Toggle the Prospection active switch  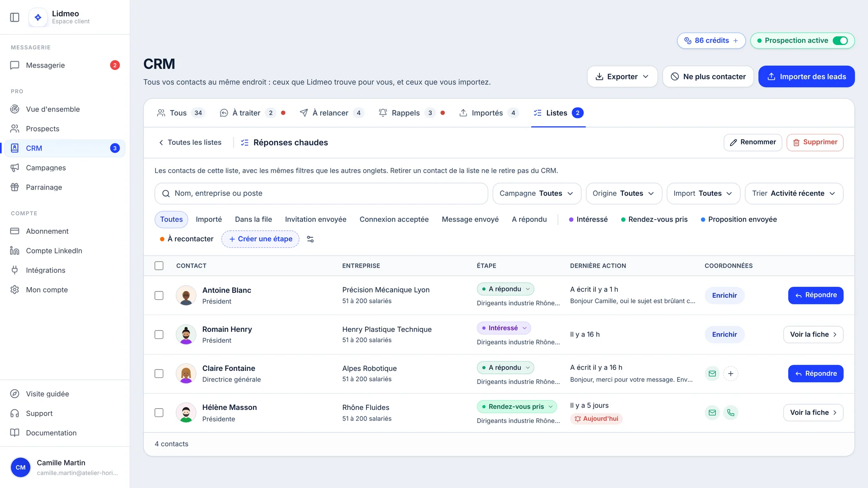(x=840, y=41)
